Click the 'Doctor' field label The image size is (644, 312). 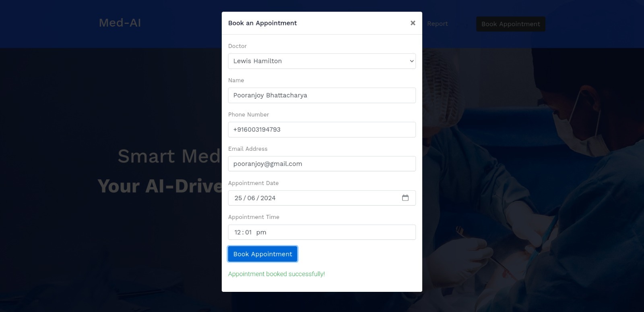[x=237, y=46]
